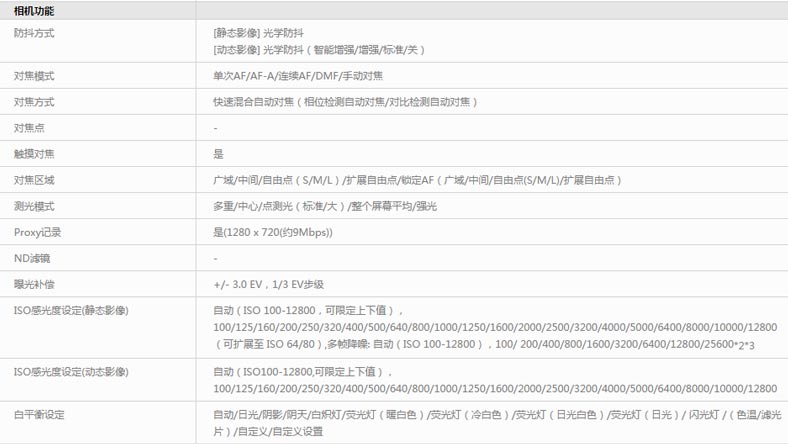Click the 是(1280 x 720(约9Mbps)) value

[272, 232]
